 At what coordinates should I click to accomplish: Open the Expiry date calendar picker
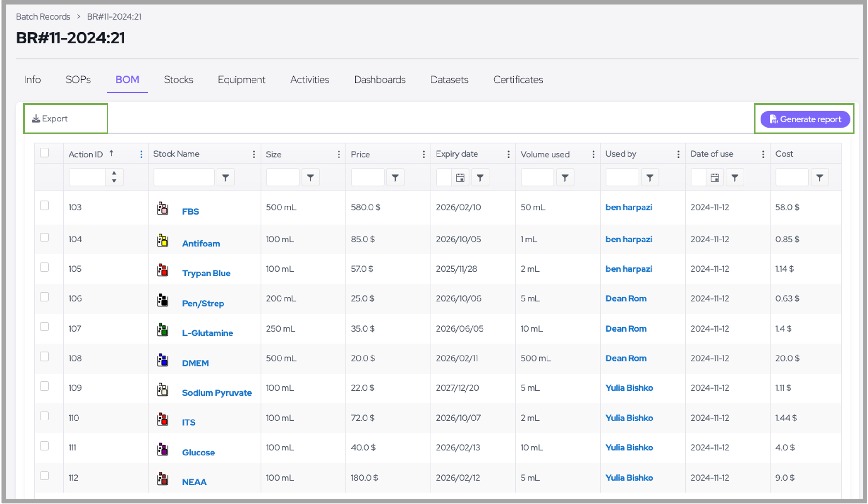(460, 177)
